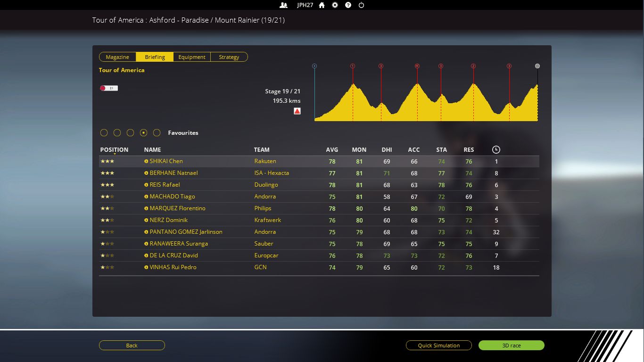Viewport: 644px width, 362px height.
Task: Sort the table by TEAM column header
Action: point(262,150)
